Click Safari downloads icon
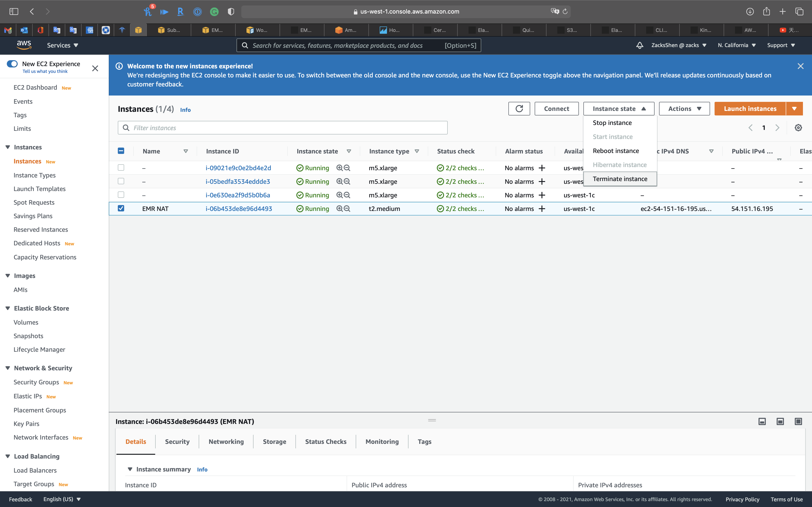The height and width of the screenshot is (507, 812). tap(750, 11)
